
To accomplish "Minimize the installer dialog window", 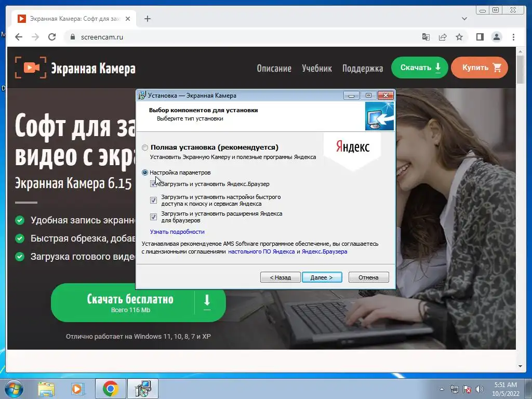I will [351, 96].
